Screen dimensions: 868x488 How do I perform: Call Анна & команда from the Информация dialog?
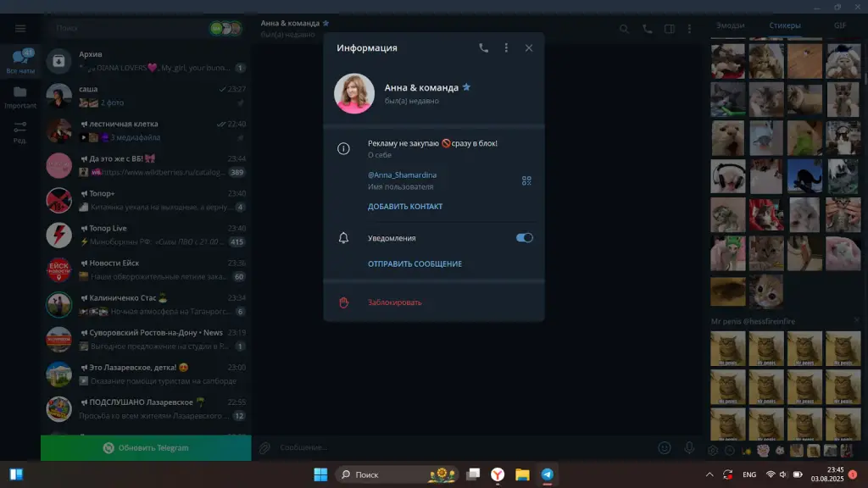point(483,48)
